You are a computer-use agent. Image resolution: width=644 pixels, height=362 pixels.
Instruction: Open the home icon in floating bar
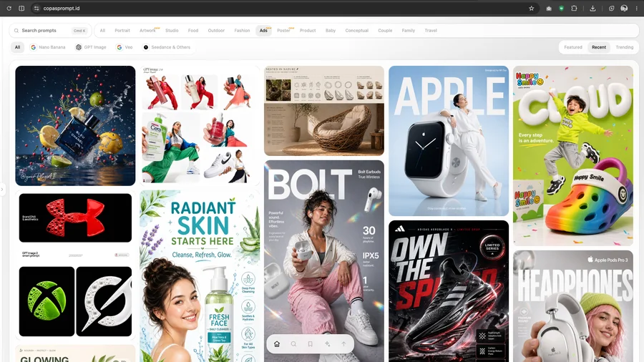[277, 344]
